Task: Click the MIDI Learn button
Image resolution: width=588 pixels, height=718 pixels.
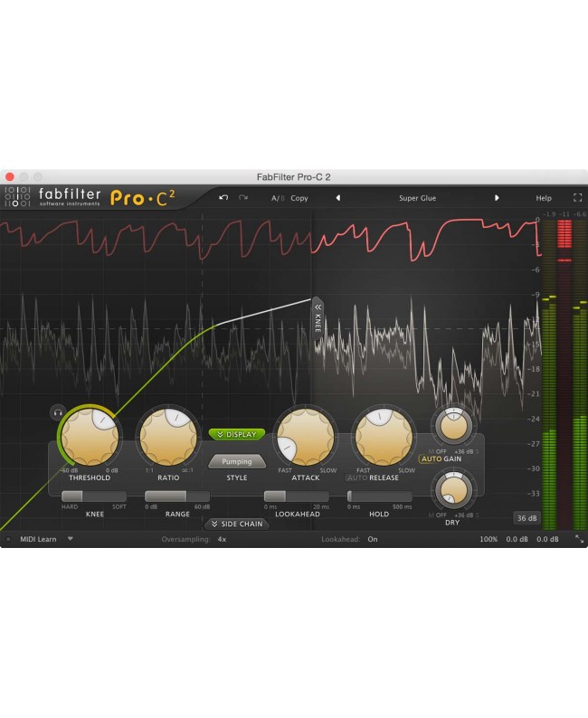Action: pos(38,539)
